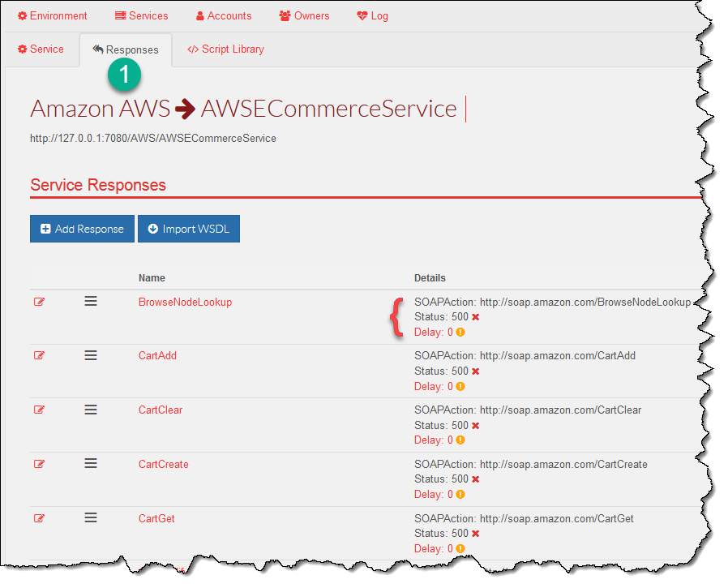Click the red X status icon for CartAdd
728x588 pixels.
(475, 371)
